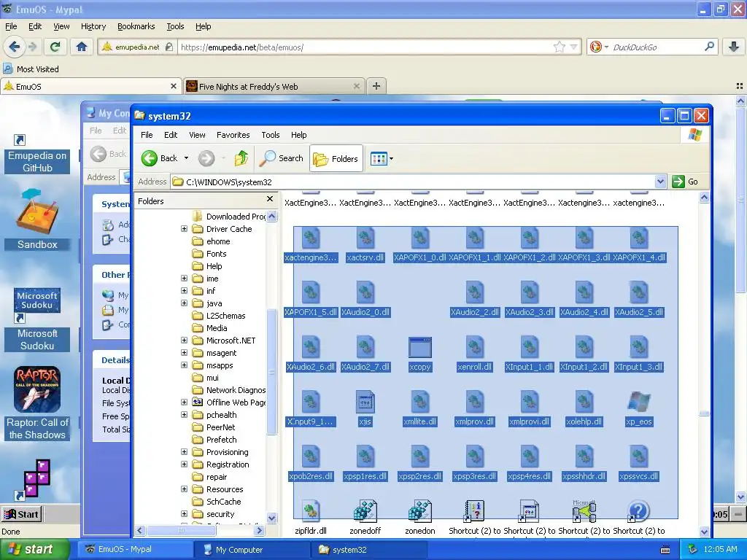The height and width of the screenshot is (560, 747).
Task: Open the address bar dropdown
Action: tap(660, 182)
